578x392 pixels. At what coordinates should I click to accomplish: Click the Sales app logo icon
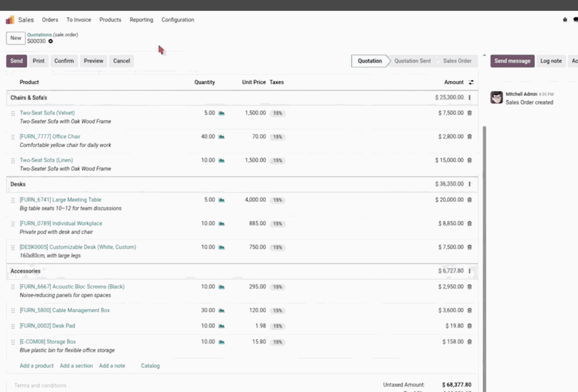pos(10,20)
